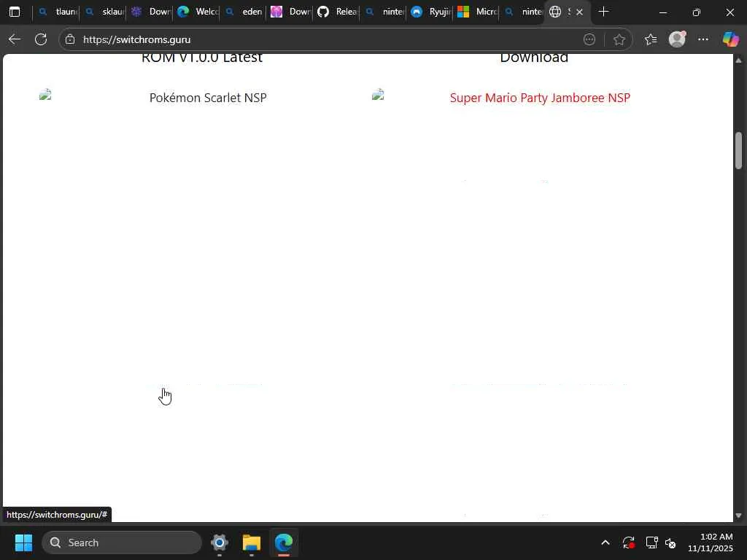Viewport: 747px width, 560px height.
Task: Open File Explorer from taskbar
Action: (251, 542)
